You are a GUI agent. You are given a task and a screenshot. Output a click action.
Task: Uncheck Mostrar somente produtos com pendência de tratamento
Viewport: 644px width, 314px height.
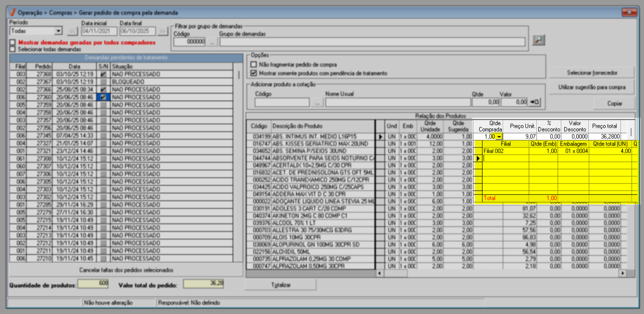click(x=254, y=73)
